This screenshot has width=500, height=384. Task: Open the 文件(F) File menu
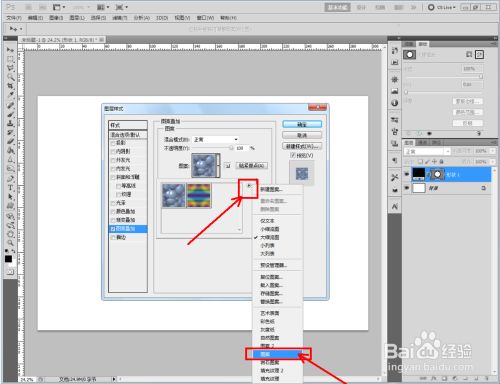14,18
